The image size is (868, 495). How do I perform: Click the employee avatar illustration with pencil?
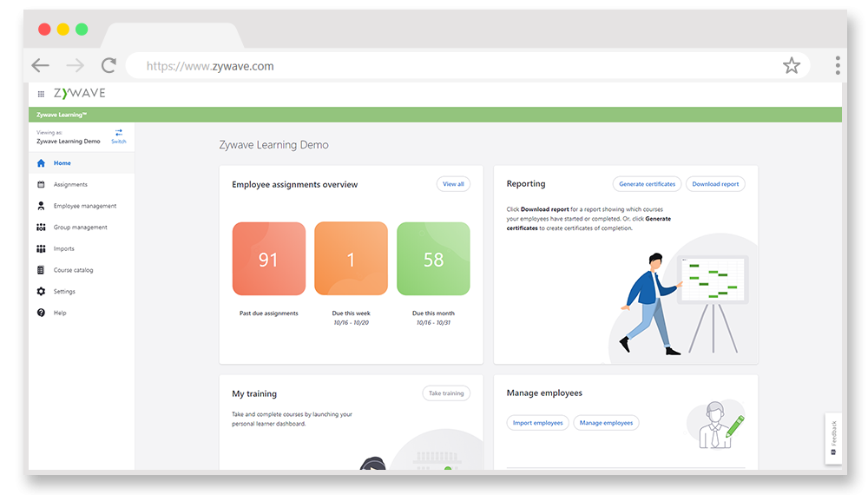(x=716, y=426)
